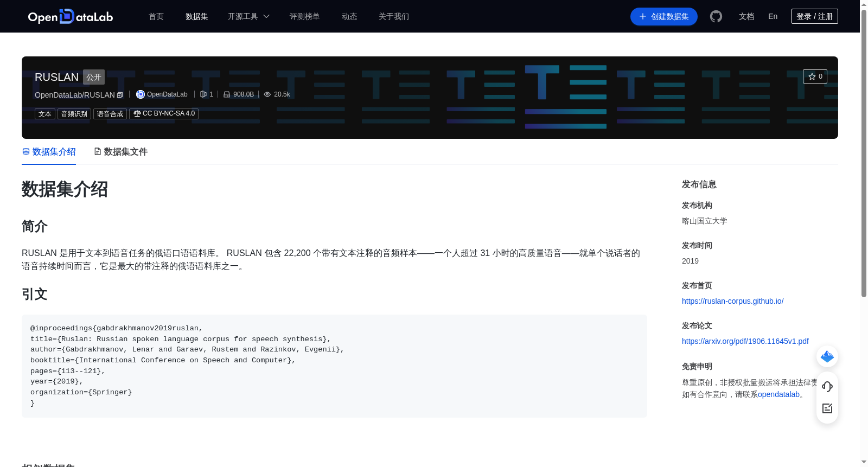Open 评测榜单 navigation item
868x467 pixels.
click(x=304, y=16)
